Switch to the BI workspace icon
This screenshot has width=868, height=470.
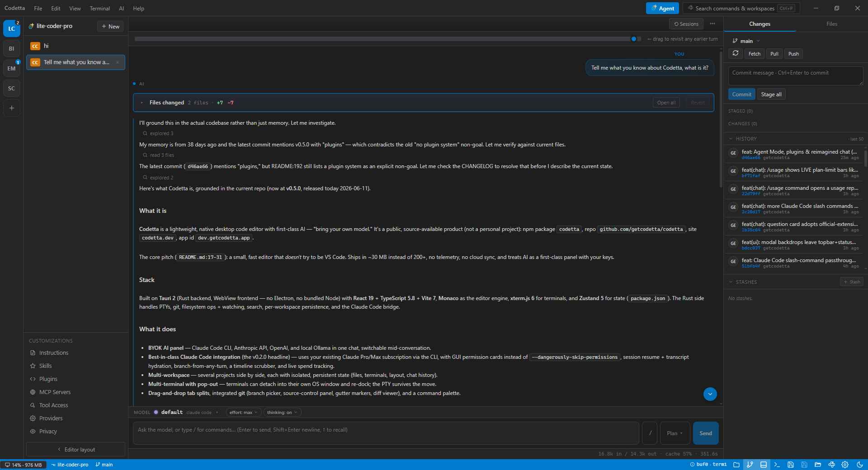tap(12, 48)
